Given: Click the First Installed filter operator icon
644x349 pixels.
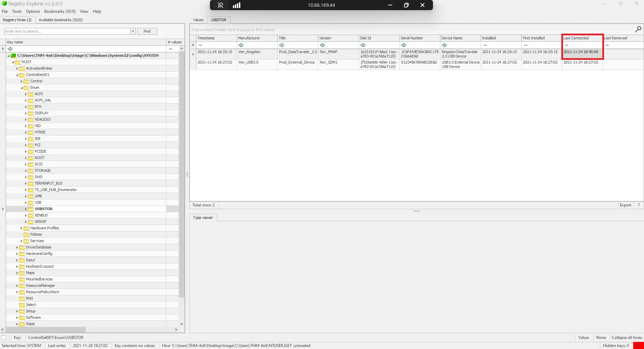Looking at the screenshot, I should coord(526,45).
